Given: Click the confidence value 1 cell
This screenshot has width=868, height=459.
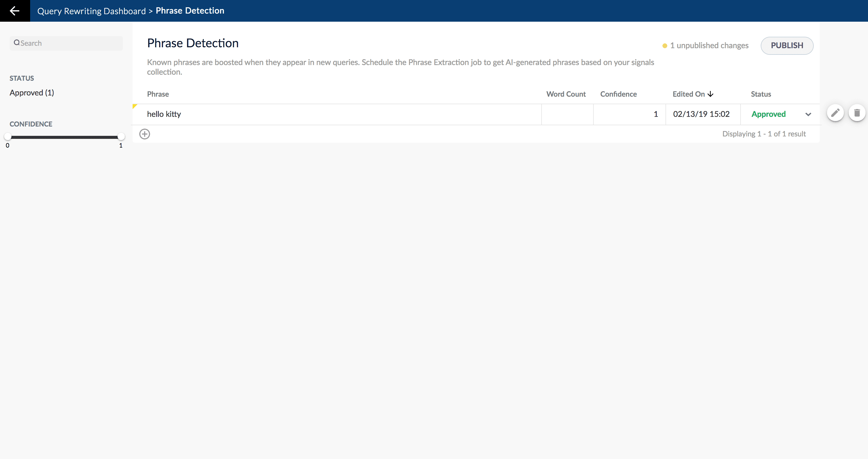Looking at the screenshot, I should pos(629,114).
